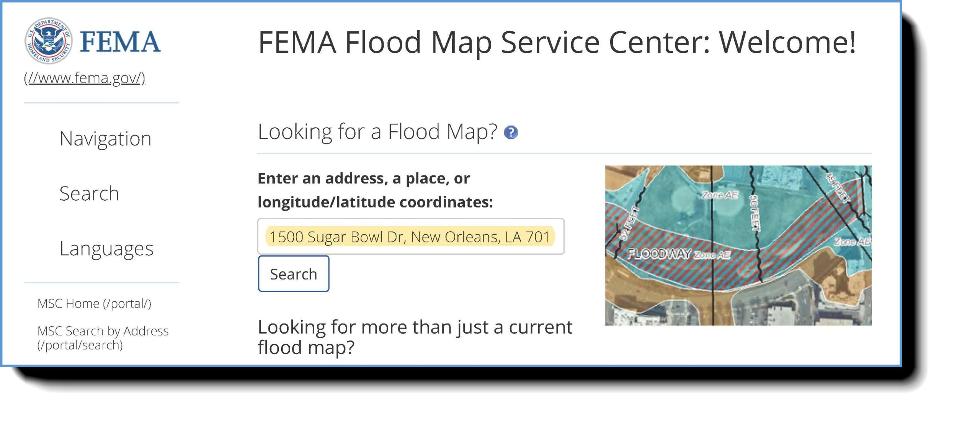Click the Zone AE label near map top
The width and height of the screenshot is (980, 445).
[720, 195]
